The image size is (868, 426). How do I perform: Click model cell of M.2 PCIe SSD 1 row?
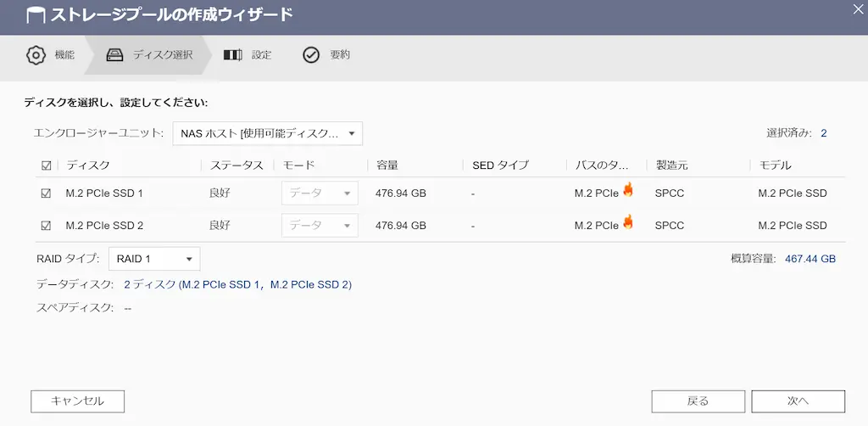[793, 193]
